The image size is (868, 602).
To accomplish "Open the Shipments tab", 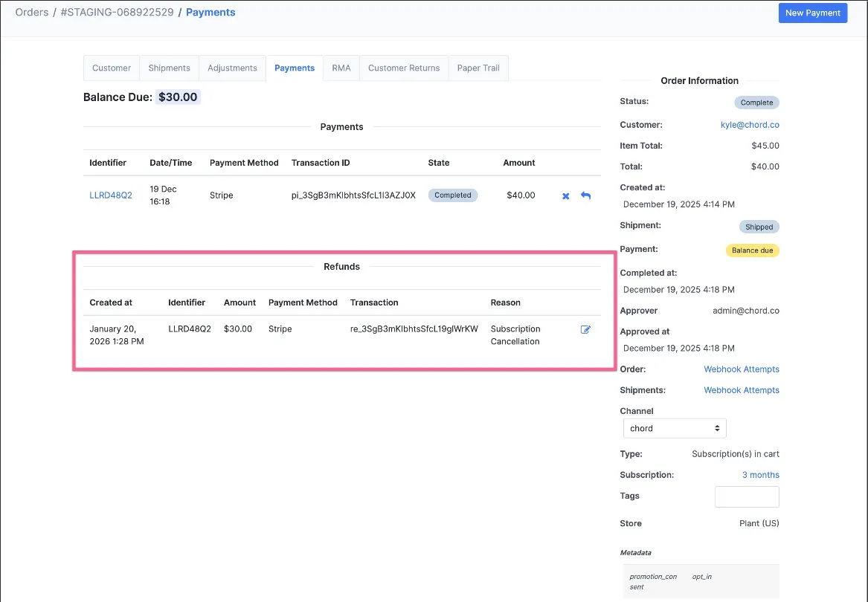I will (169, 68).
